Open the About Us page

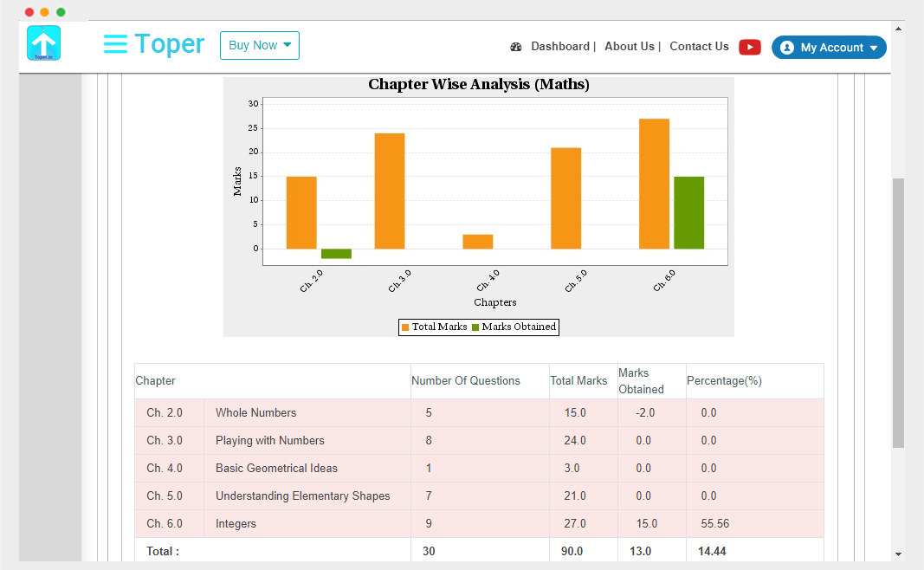[630, 46]
